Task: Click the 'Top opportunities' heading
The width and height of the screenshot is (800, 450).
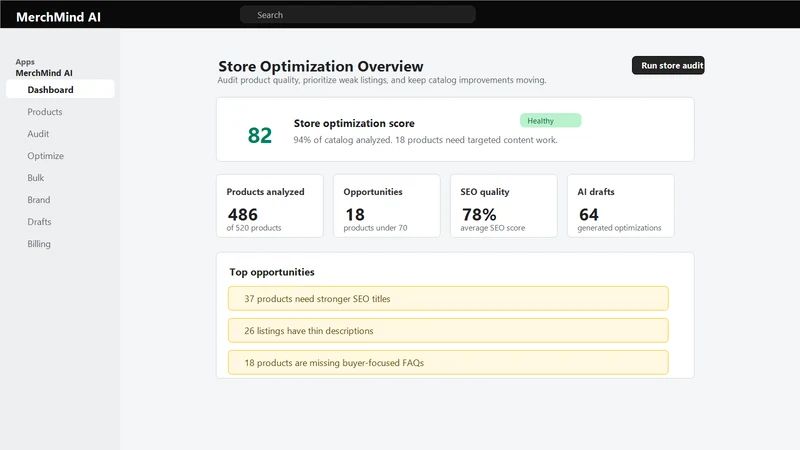Action: 271,272
